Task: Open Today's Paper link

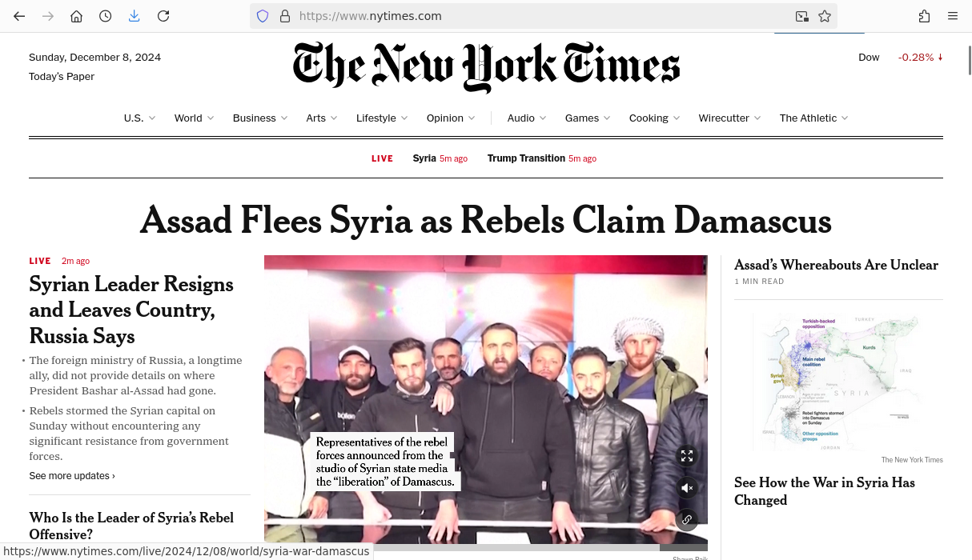Action: click(62, 77)
